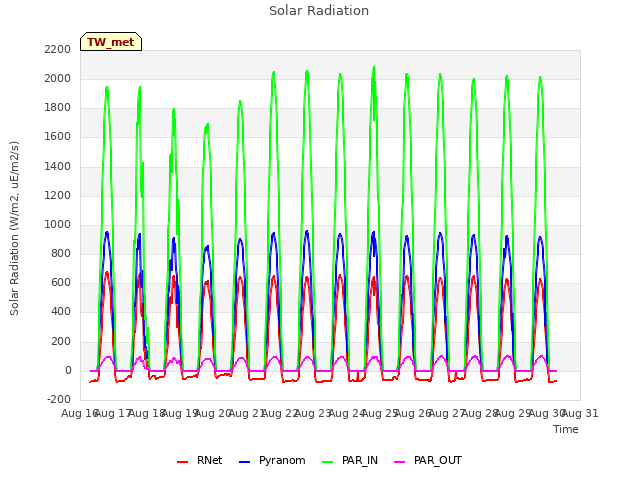
Task: Click the Solar Radiation y-axis title
Action: pyautogui.click(x=14, y=228)
